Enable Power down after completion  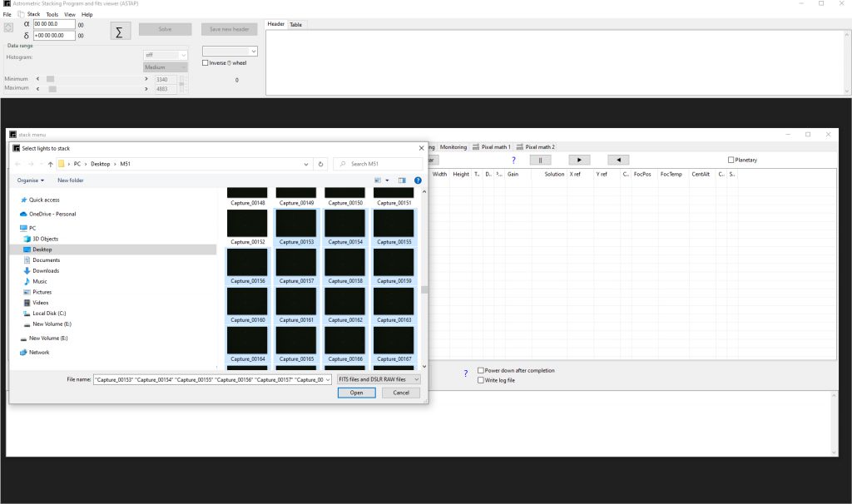[480, 370]
